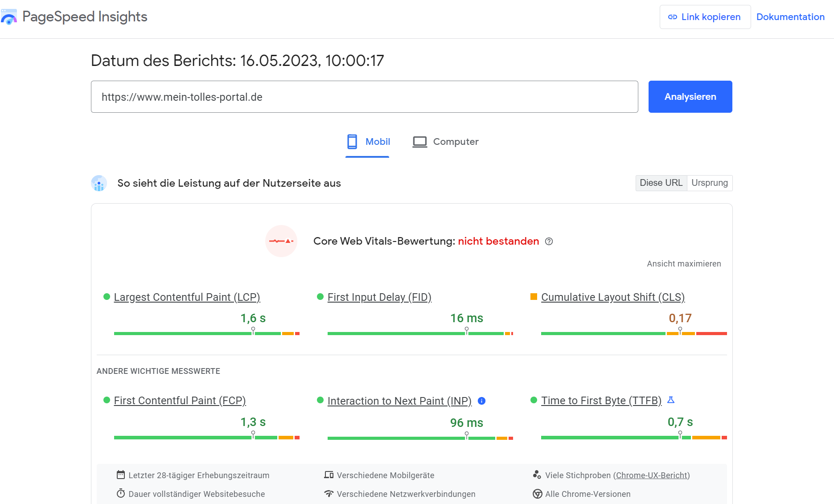This screenshot has height=504, width=834.
Task: Click the flask experimental icon next to TTFB
Action: [671, 400]
